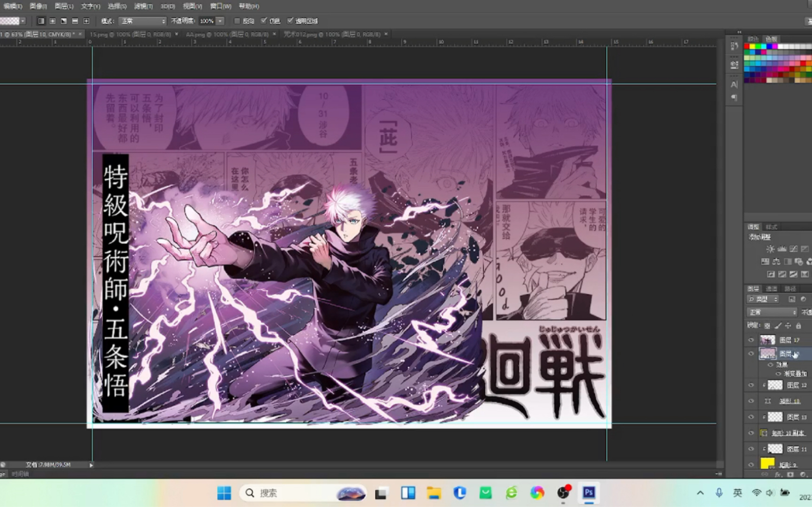The image size is (812, 507).
Task: Open the 滤镜(T) menu
Action: (143, 6)
